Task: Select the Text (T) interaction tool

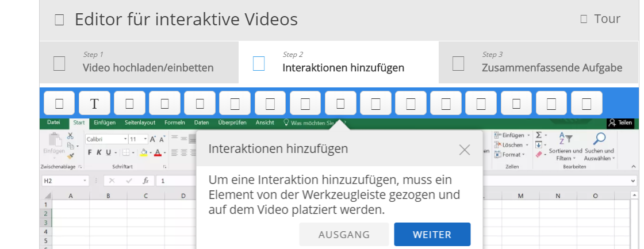Action: coord(94,104)
